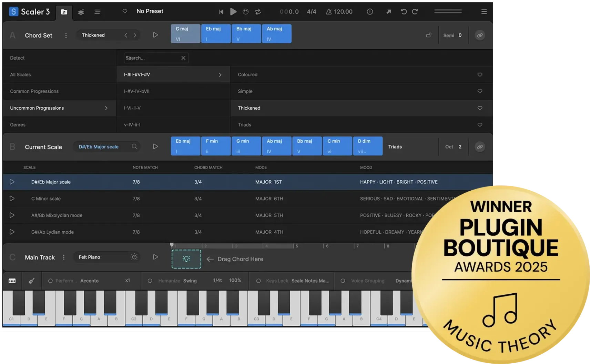The width and height of the screenshot is (590, 364).
Task: Favorite the Thickened variation
Action: tap(480, 108)
